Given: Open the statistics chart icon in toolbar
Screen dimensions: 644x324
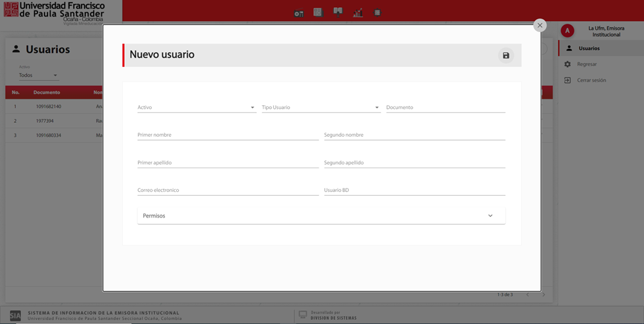Looking at the screenshot, I should click(357, 12).
